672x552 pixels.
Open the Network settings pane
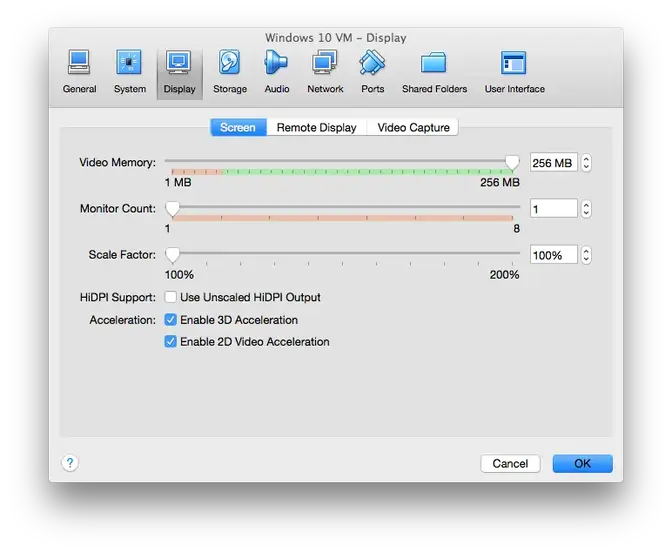(325, 72)
